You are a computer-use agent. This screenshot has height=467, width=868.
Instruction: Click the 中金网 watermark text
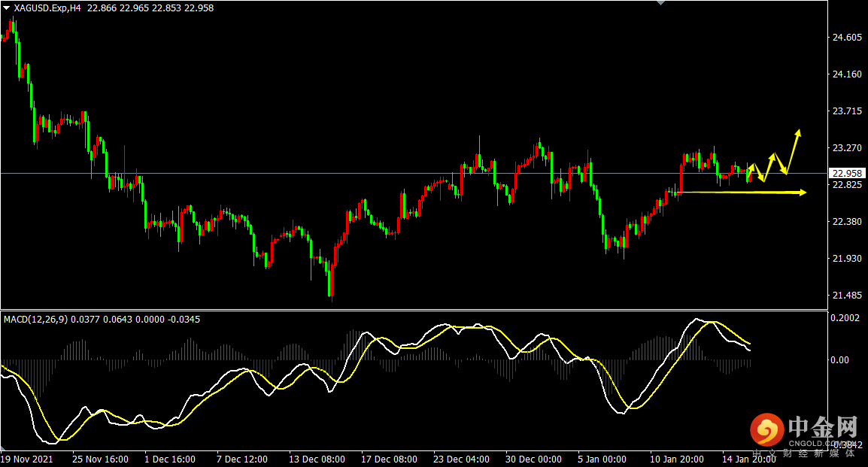(x=821, y=429)
